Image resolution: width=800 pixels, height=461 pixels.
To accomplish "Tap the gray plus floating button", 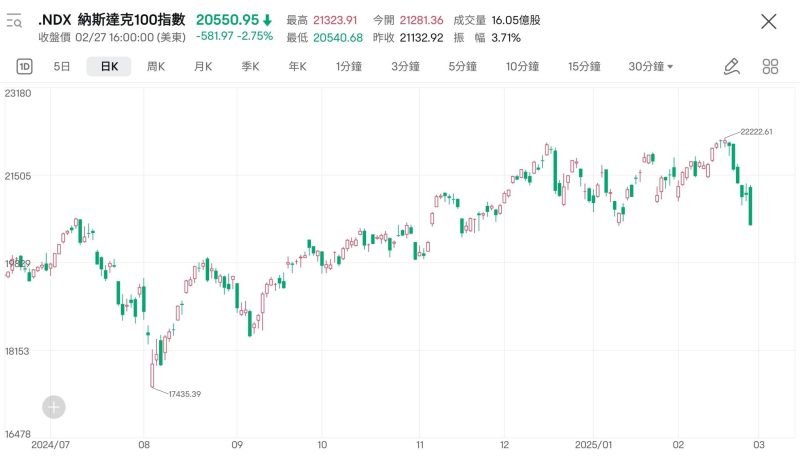I will point(54,407).
